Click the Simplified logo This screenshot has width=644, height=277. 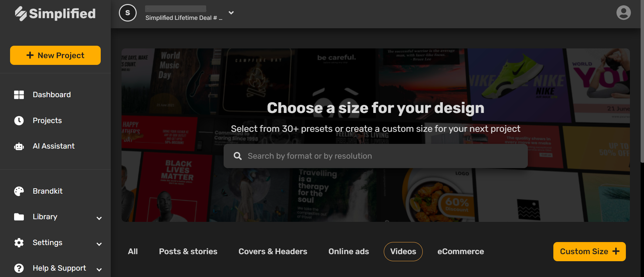55,14
